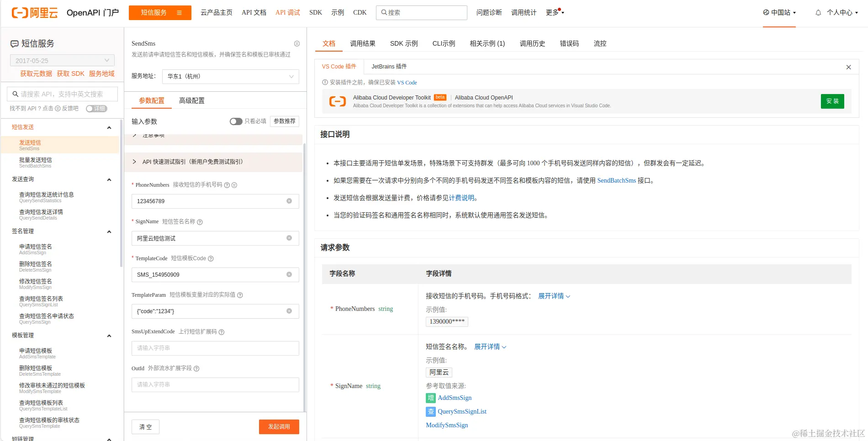Image resolution: width=868 pixels, height=441 pixels.
Task: Open the 2017-05-25 version dropdown
Action: (62, 61)
